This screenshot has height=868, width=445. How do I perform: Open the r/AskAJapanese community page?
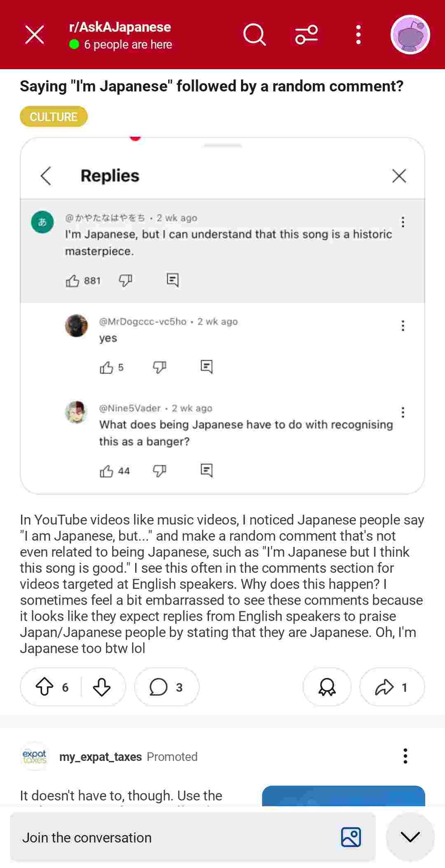click(x=120, y=27)
